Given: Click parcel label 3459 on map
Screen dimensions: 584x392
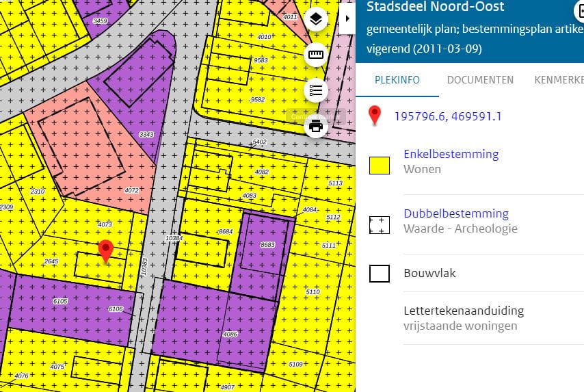Looking at the screenshot, I should point(100,21).
